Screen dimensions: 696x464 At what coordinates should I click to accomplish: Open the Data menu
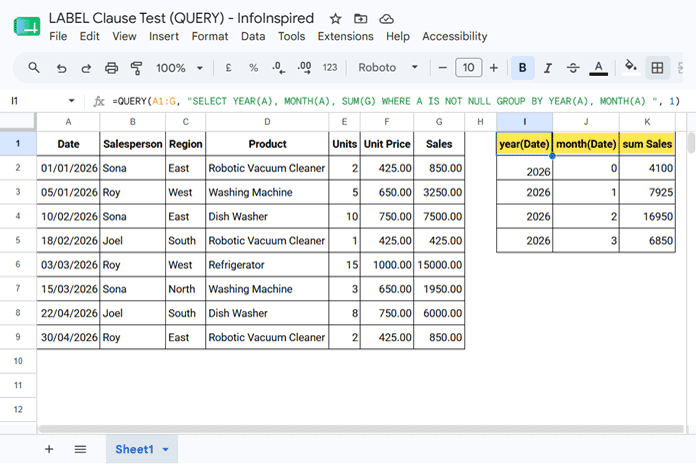coord(253,36)
